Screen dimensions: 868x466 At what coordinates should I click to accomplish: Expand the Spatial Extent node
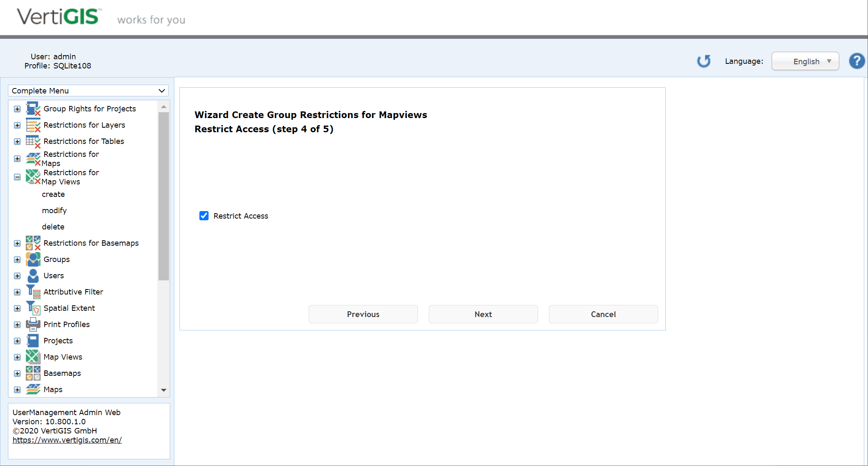[x=17, y=308]
